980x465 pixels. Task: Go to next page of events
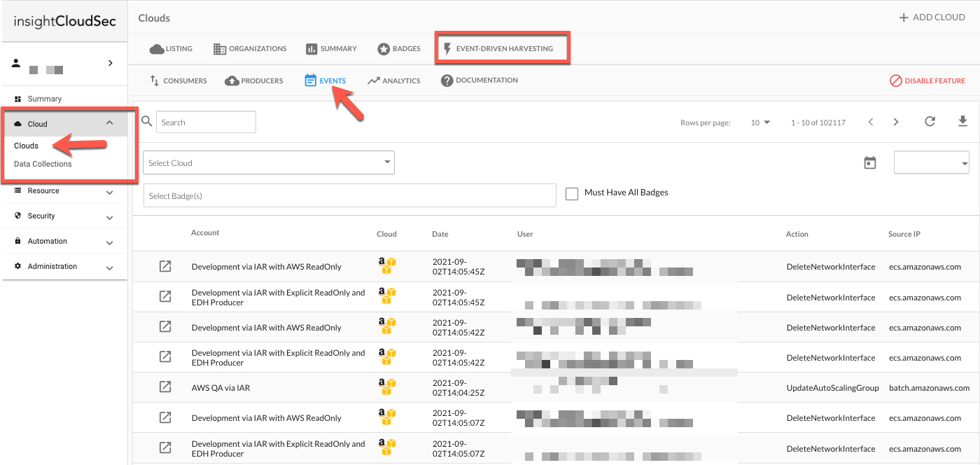896,122
